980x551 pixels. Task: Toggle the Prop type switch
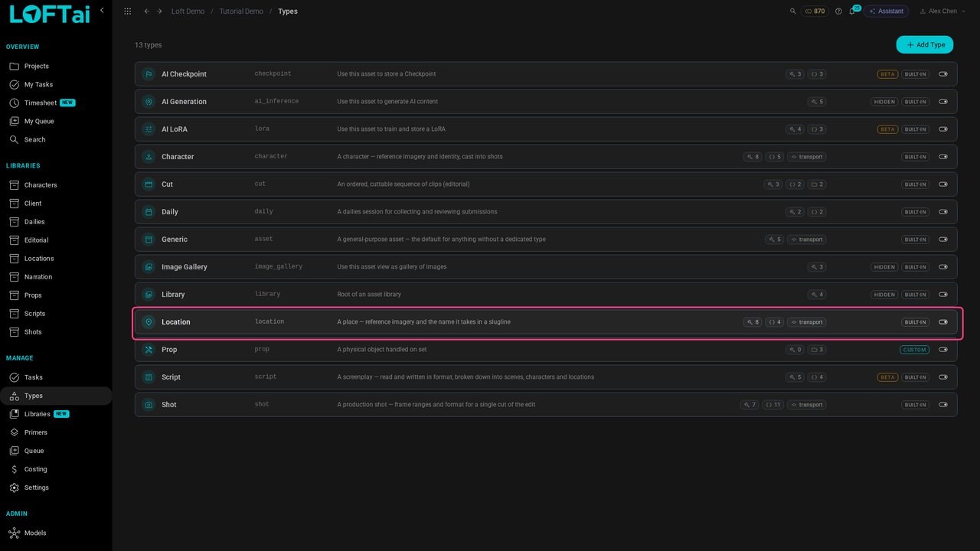943,350
